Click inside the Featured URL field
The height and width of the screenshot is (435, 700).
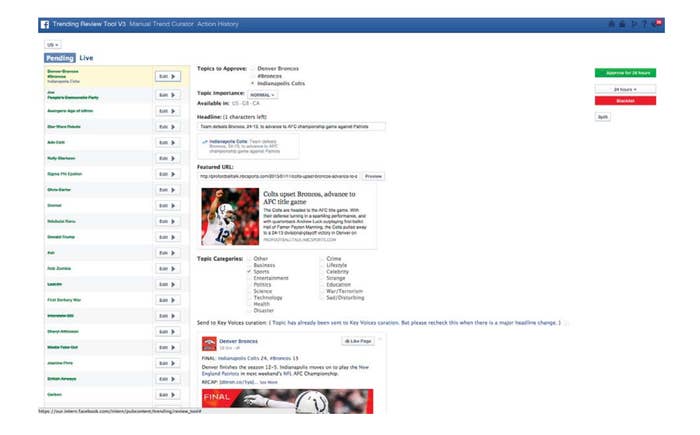click(279, 176)
